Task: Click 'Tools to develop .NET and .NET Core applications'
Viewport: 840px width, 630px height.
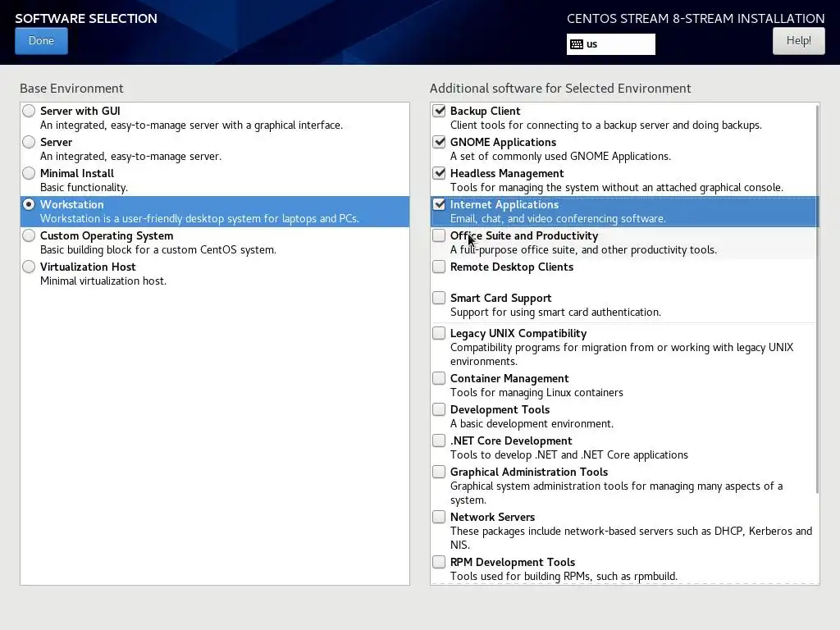Action: [569, 454]
